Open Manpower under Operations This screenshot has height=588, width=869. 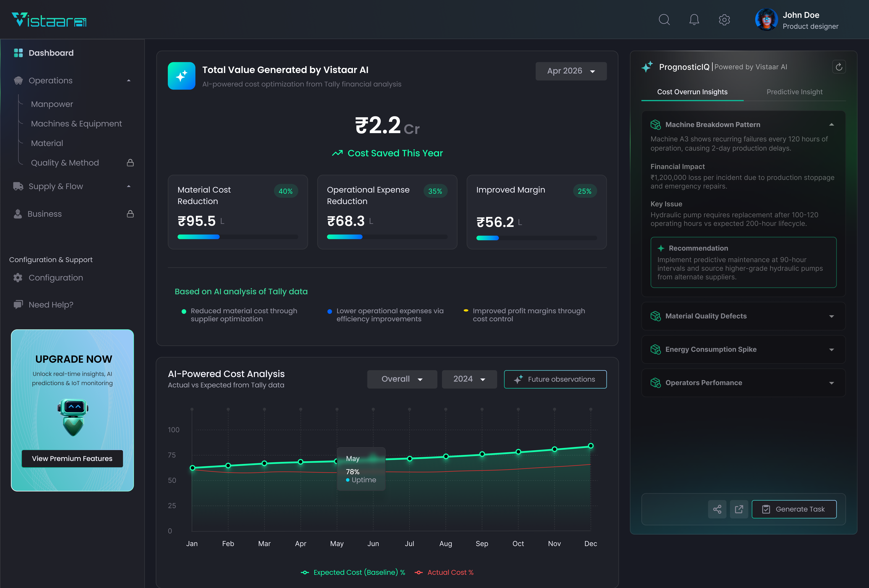(52, 104)
